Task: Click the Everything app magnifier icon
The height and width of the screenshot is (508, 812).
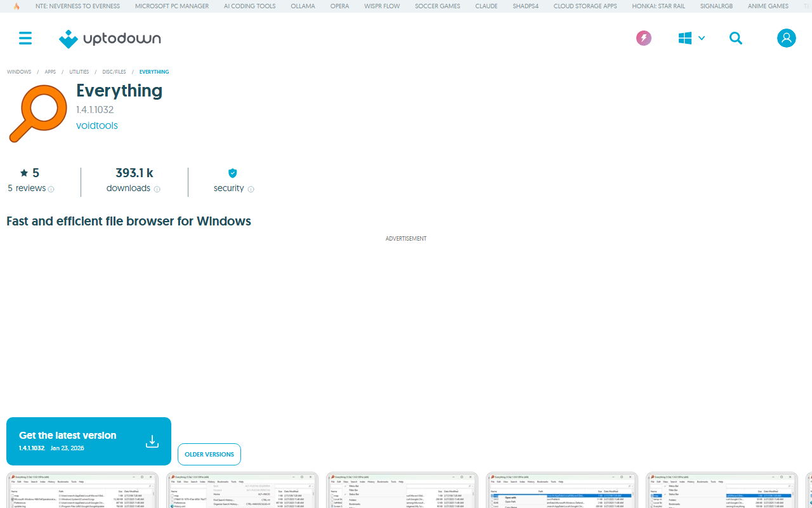Action: point(38,113)
